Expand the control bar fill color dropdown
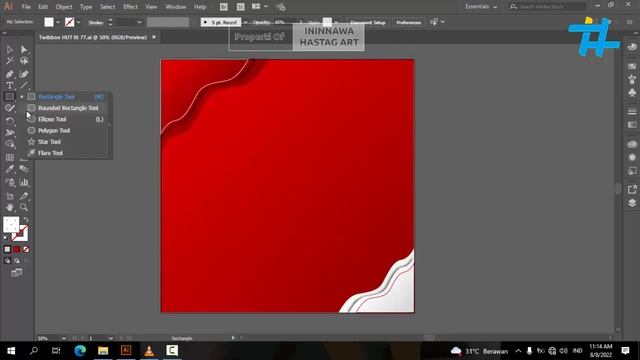The height and width of the screenshot is (360, 640). (58, 22)
